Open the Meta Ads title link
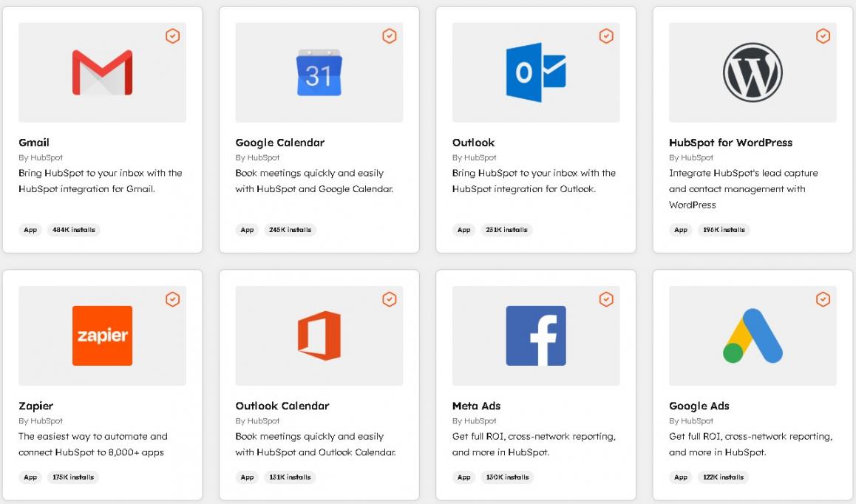This screenshot has height=504, width=856. click(x=476, y=406)
